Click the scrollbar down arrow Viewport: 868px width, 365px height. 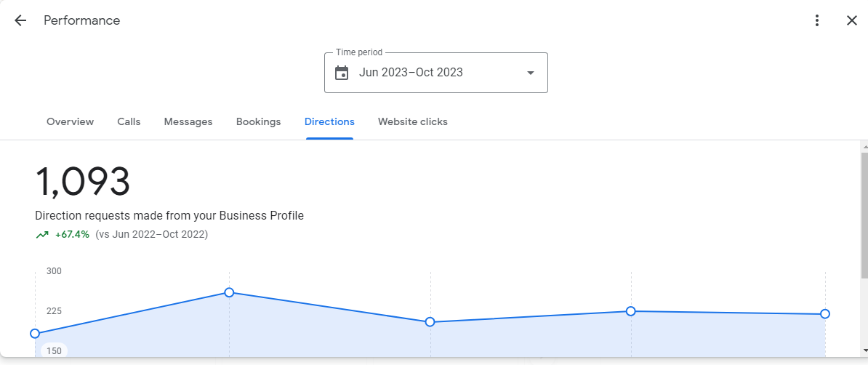pos(864,350)
